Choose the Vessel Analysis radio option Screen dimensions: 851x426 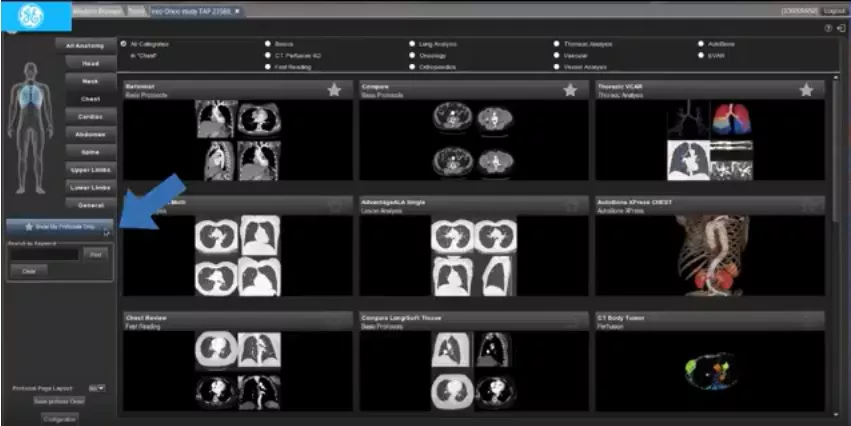(x=557, y=67)
